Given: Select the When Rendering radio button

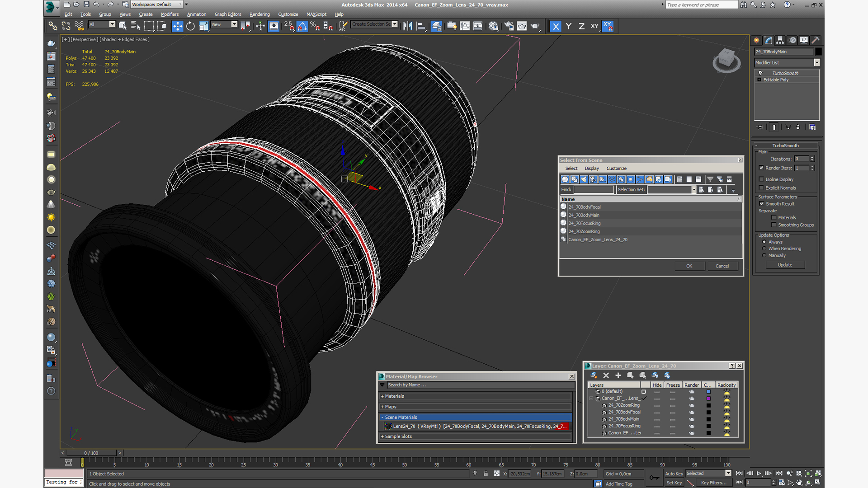Looking at the screenshot, I should click(764, 249).
